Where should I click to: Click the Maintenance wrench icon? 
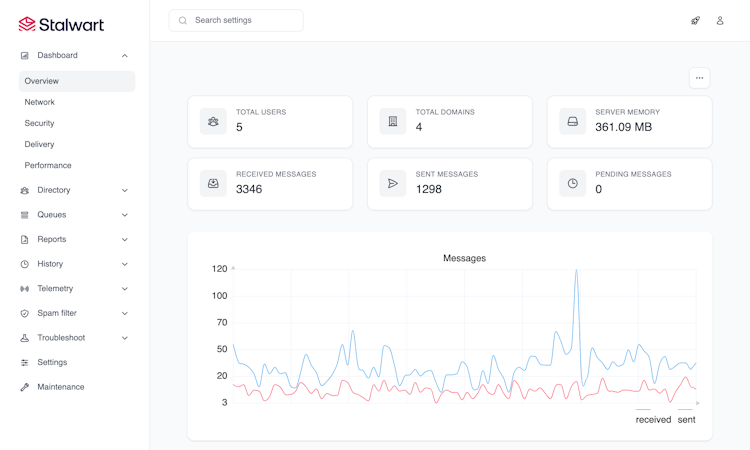(24, 387)
